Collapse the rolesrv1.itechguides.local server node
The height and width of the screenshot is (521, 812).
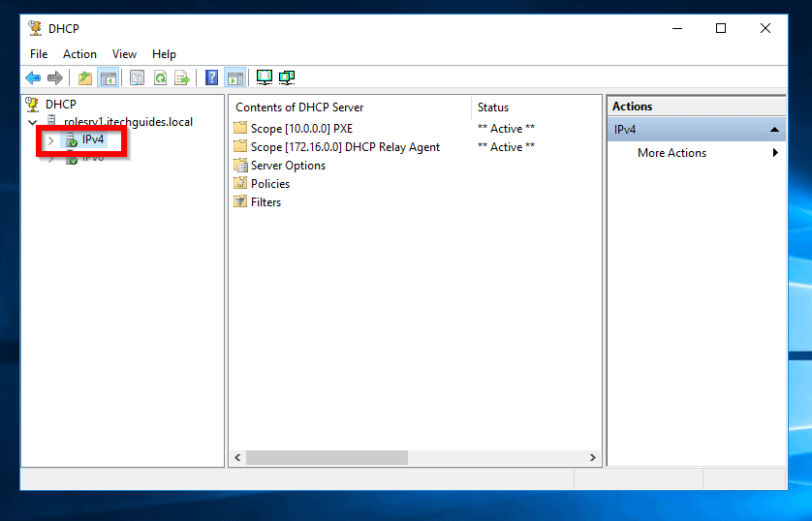[x=33, y=123]
